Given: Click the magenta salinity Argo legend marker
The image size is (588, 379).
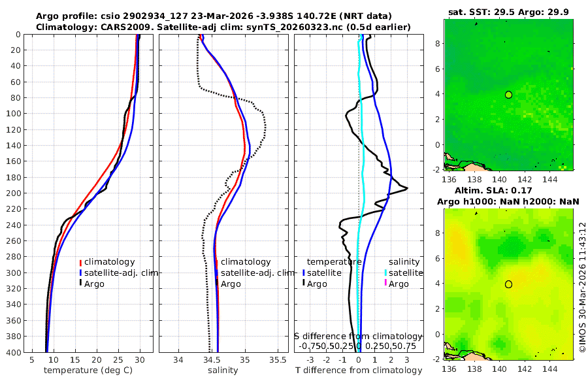Looking at the screenshot, I should [385, 284].
